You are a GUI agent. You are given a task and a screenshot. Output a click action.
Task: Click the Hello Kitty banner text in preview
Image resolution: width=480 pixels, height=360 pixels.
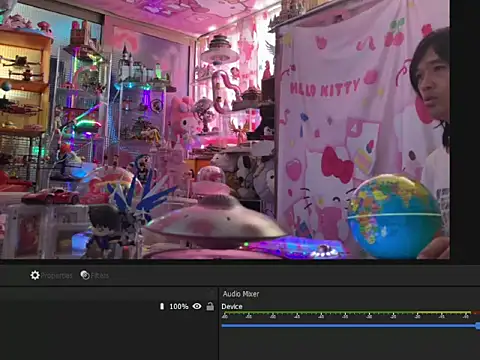324,89
